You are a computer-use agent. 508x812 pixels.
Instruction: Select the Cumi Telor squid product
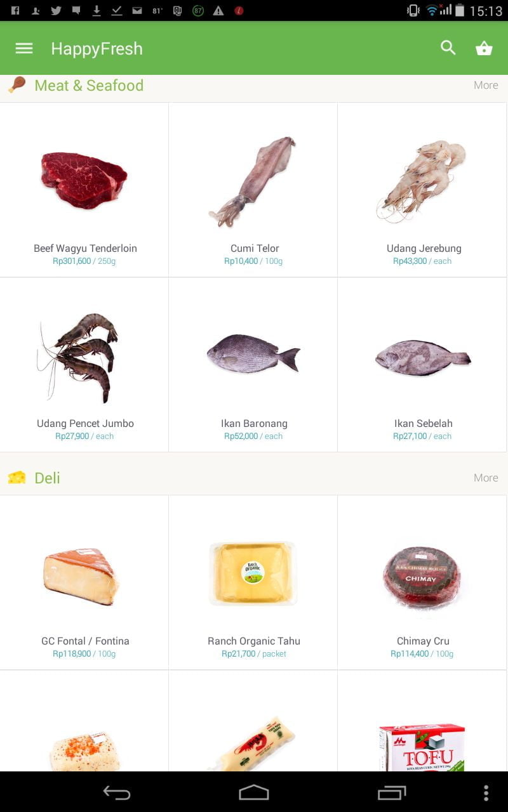click(253, 190)
